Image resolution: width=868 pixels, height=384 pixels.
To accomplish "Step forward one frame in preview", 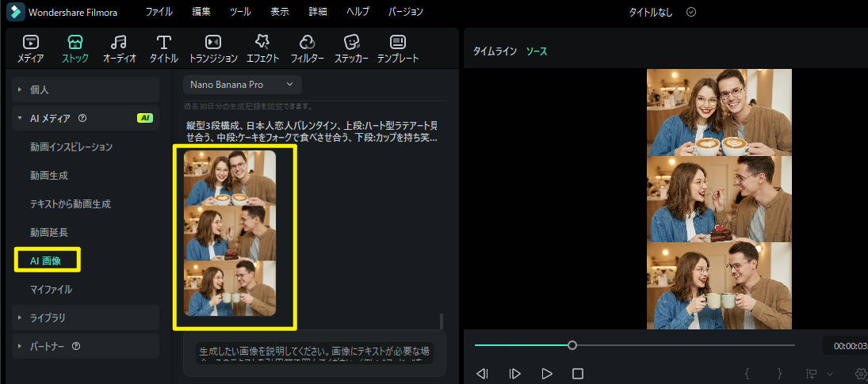I will click(x=514, y=374).
